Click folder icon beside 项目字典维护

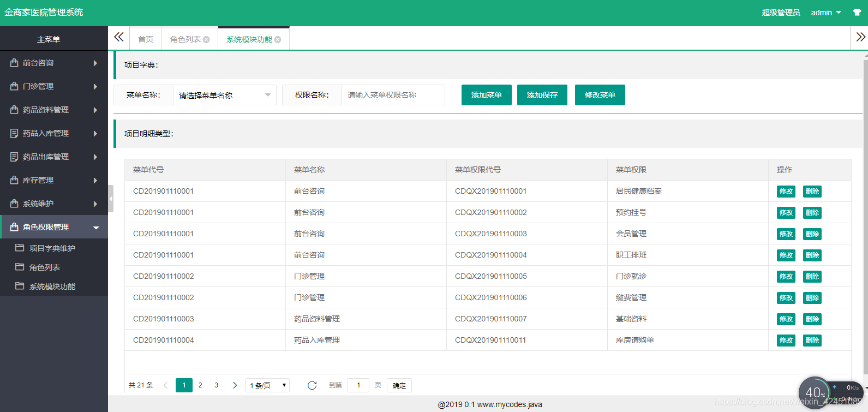coord(20,248)
